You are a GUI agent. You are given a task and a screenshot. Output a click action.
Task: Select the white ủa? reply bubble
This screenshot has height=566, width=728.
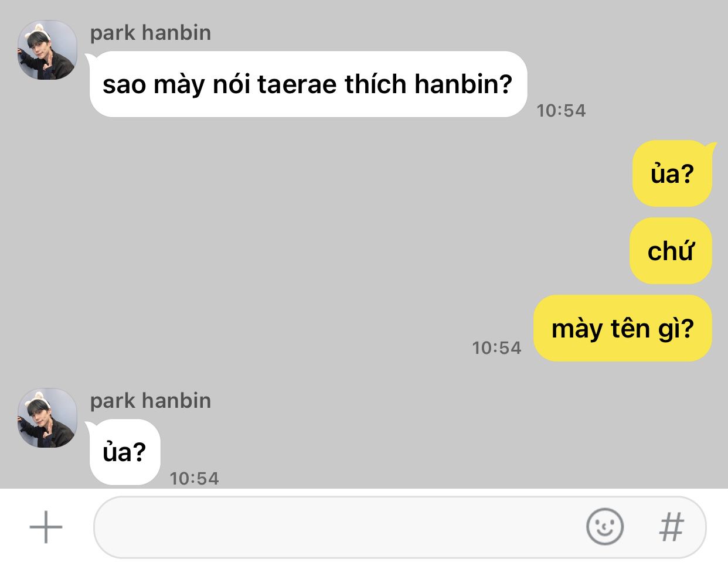pyautogui.click(x=125, y=452)
